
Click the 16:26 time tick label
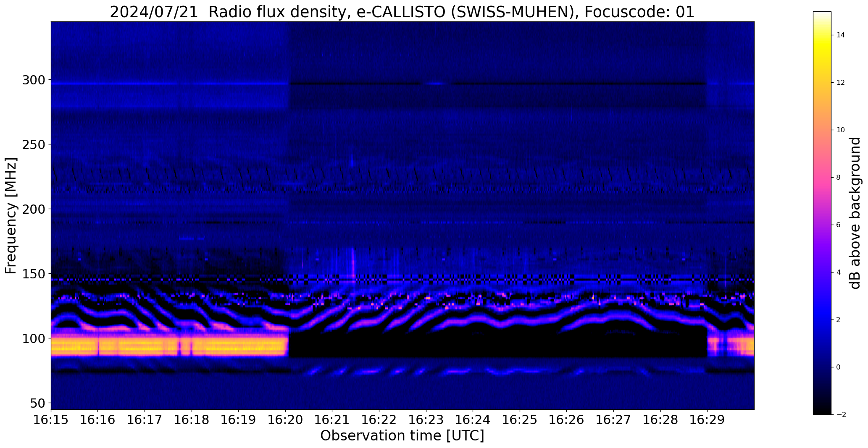pos(567,420)
